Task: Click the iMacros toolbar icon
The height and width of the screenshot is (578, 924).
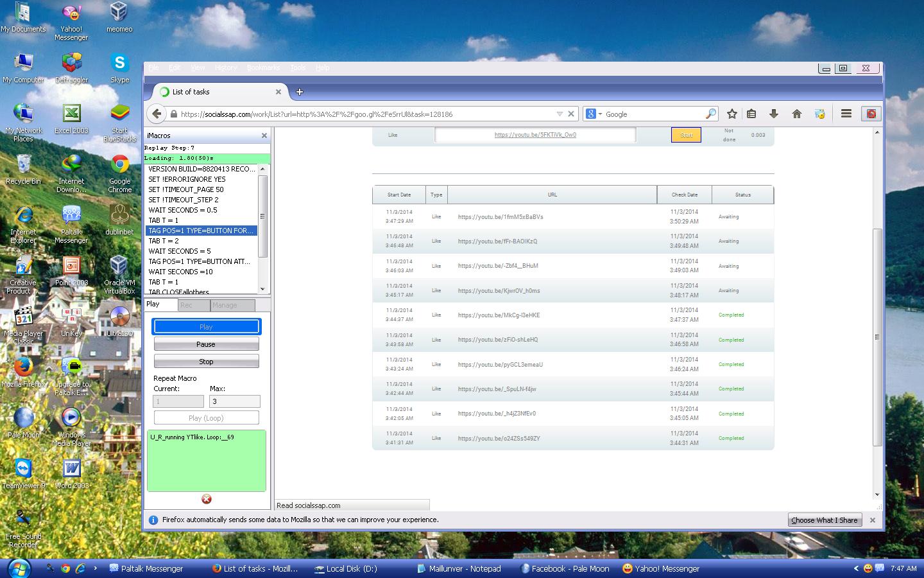Action: 871,114
